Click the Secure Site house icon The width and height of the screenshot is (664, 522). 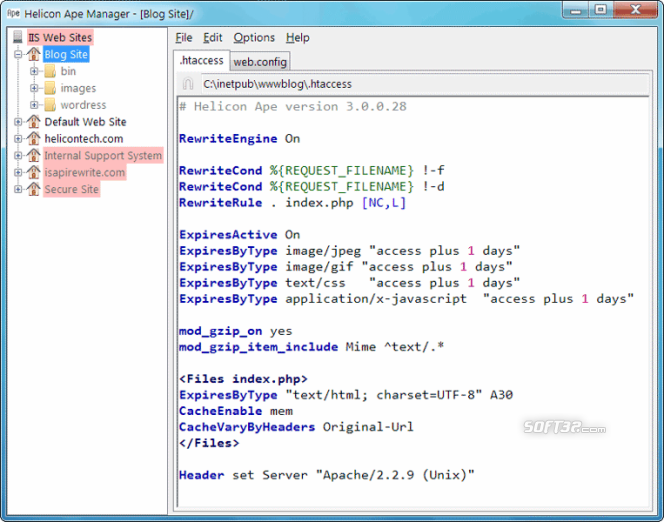34,189
